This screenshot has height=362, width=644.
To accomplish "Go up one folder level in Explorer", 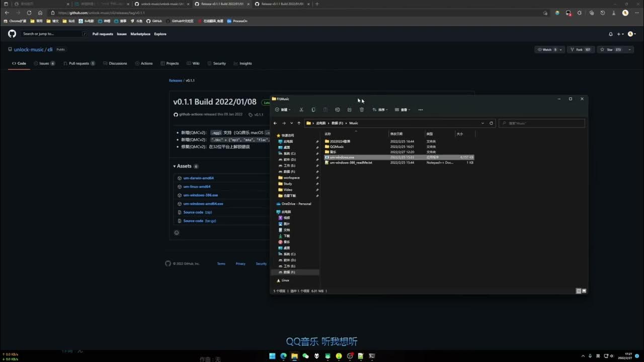I will coord(299,123).
